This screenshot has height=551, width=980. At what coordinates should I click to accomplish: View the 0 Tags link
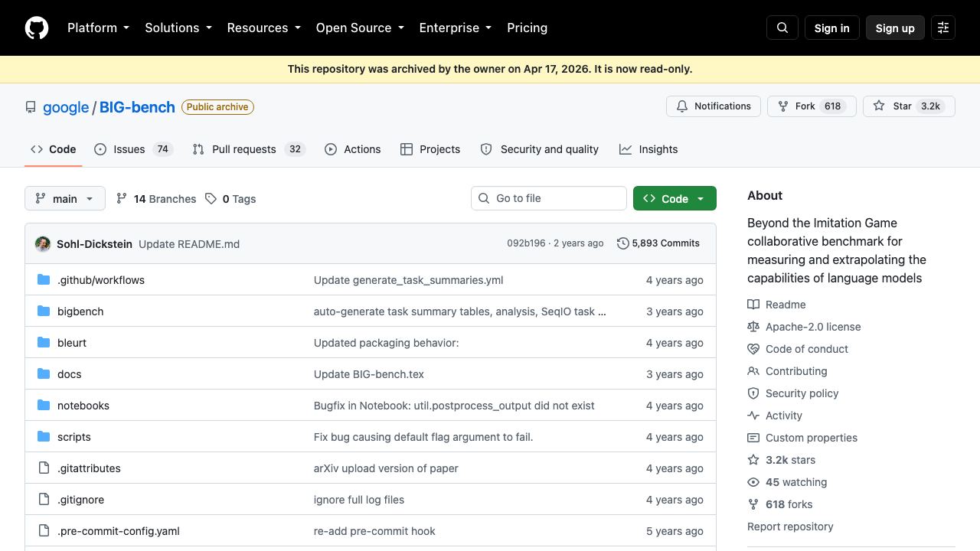coord(230,199)
